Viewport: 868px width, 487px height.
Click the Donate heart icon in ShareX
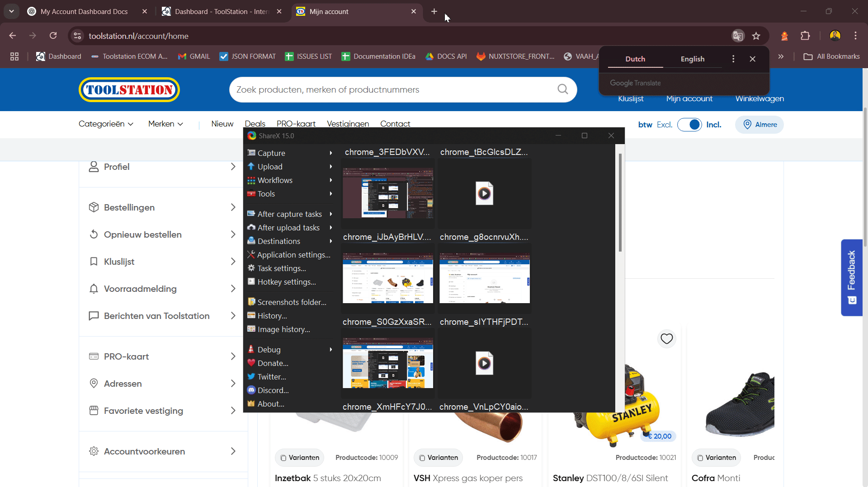pos(251,363)
